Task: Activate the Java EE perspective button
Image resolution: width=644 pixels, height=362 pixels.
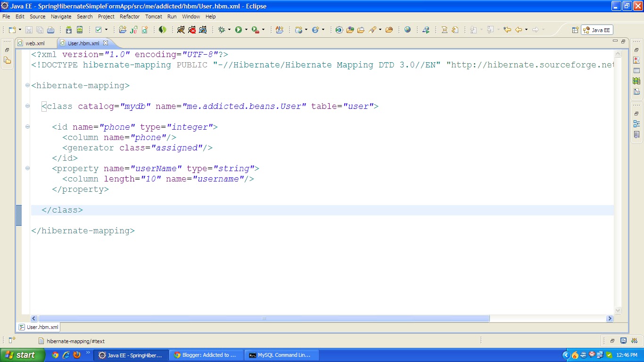Action: coord(597,29)
